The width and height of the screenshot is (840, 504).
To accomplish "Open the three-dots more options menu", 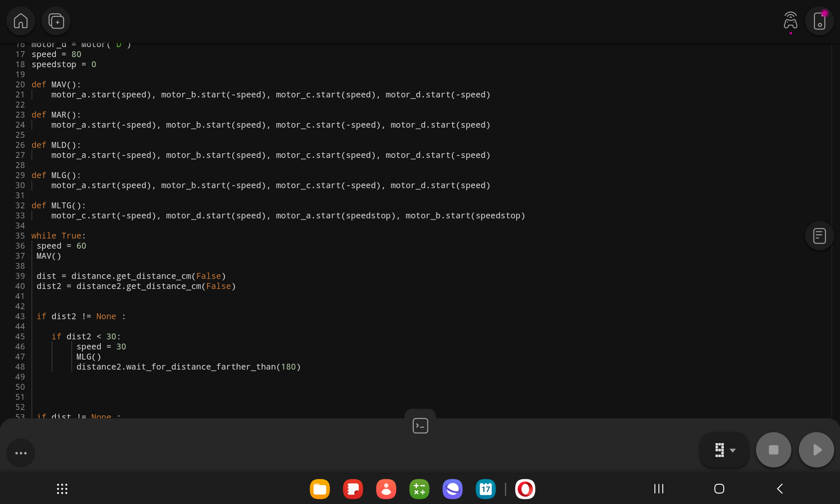I will pos(21,453).
